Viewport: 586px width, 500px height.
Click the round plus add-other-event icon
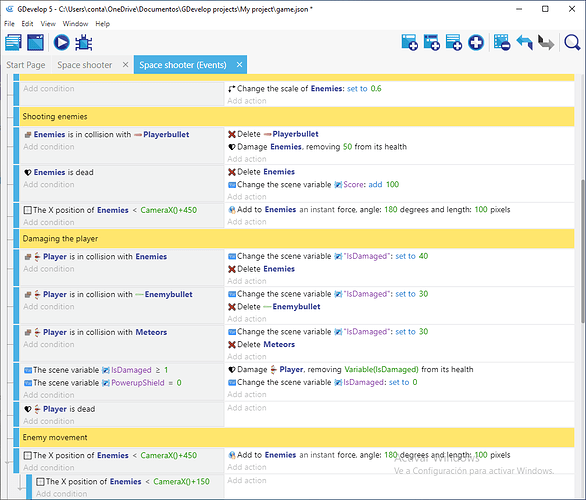point(476,42)
